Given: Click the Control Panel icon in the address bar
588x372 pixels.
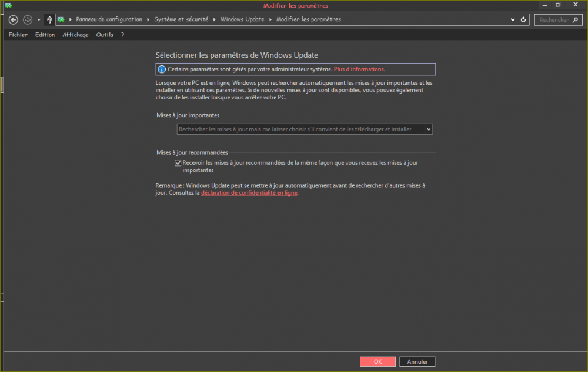Looking at the screenshot, I should click(61, 19).
